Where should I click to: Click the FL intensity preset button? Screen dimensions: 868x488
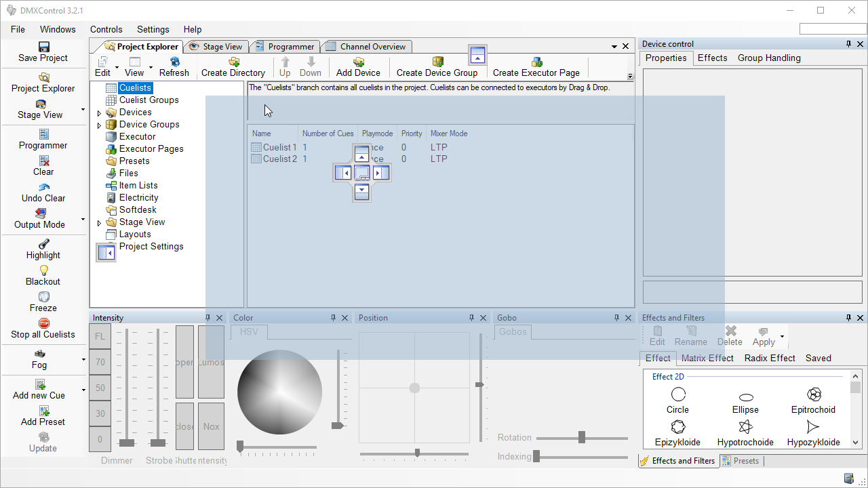[100, 336]
